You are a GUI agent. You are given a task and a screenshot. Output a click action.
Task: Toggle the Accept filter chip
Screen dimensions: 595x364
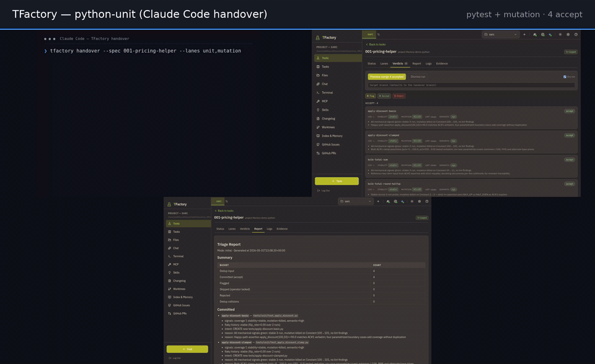[384, 96]
